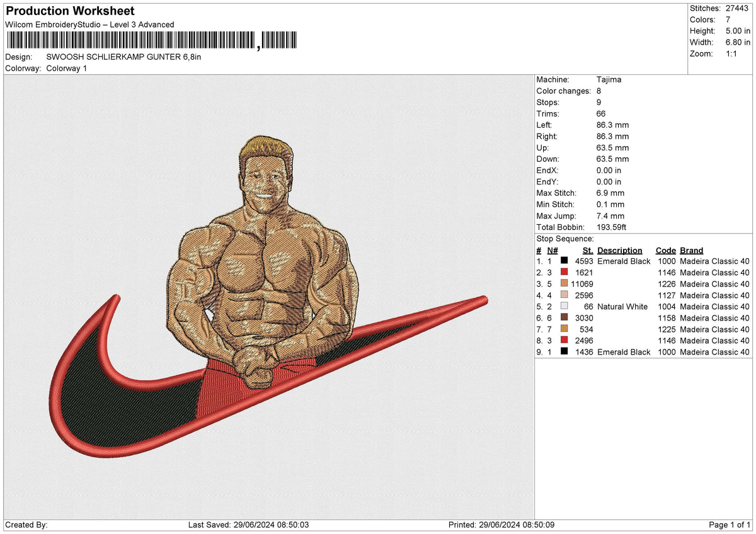The image size is (756, 534).
Task: Select the red swatch beside 1621 stitches
Action: 564,273
